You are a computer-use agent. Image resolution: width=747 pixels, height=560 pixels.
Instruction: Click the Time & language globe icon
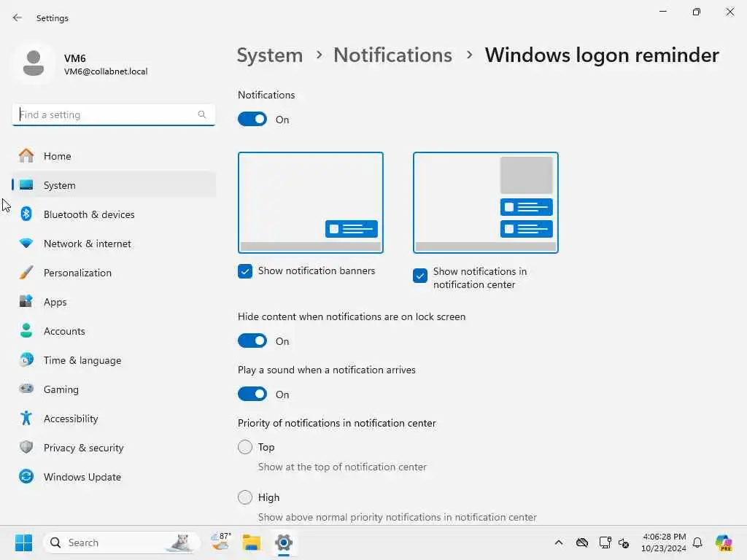pyautogui.click(x=26, y=359)
